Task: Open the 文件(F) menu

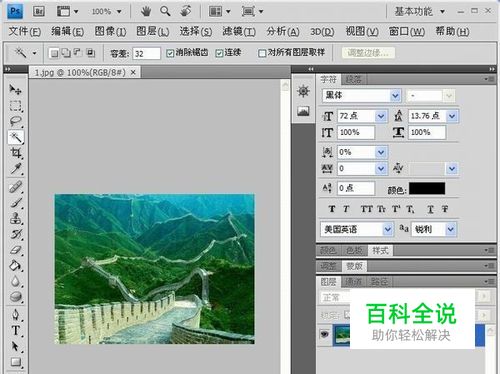Action: click(x=25, y=32)
